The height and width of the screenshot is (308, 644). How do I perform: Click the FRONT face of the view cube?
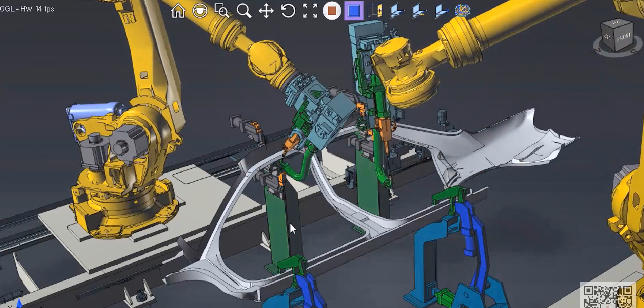(x=623, y=37)
